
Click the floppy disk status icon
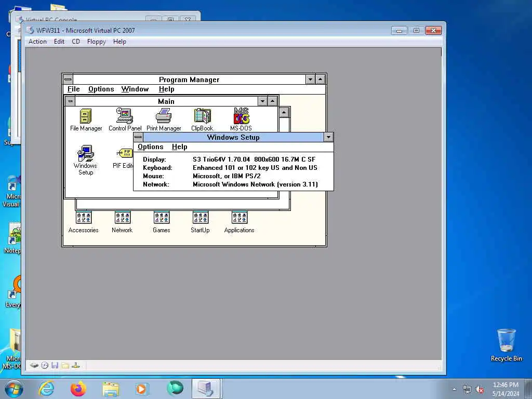(55, 365)
